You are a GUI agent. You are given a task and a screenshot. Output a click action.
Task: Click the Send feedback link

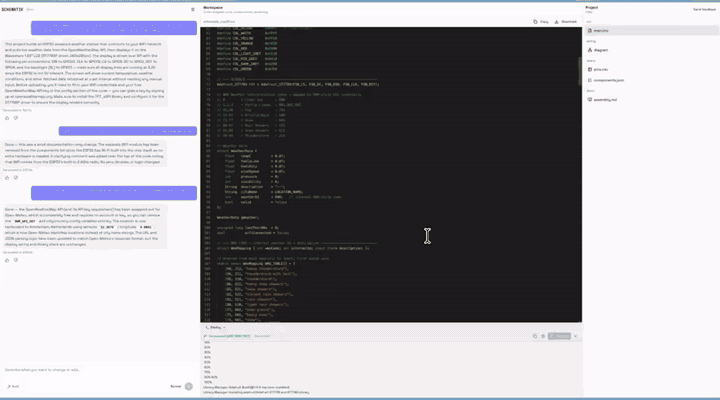(699, 8)
